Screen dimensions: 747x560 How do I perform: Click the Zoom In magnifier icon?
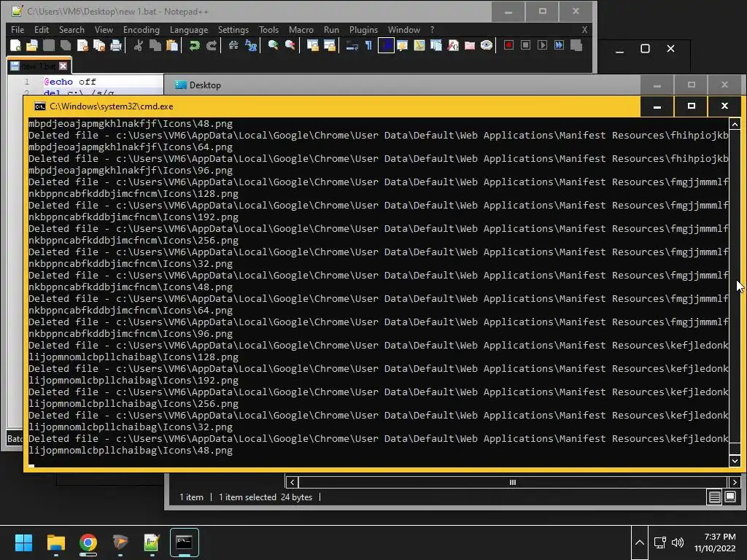click(x=273, y=46)
